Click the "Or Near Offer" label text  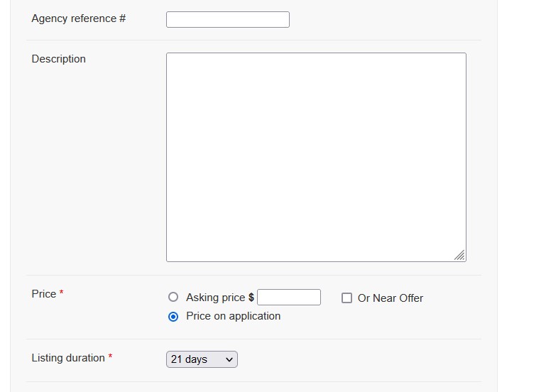coord(391,298)
